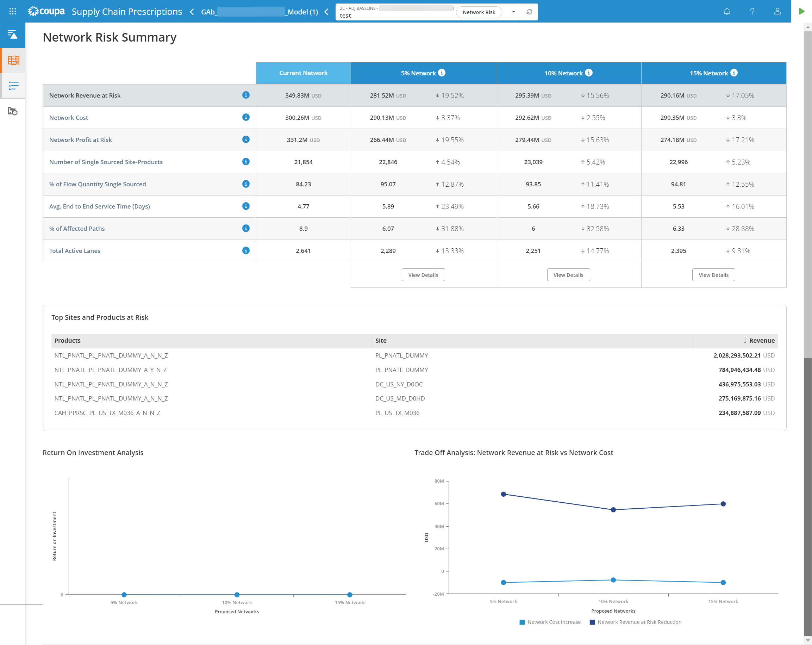View Details for 5% Network
812x645 pixels.
(423, 275)
